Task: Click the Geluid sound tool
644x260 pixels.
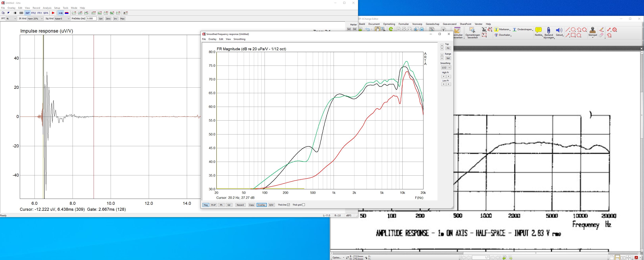Action: pyautogui.click(x=559, y=32)
